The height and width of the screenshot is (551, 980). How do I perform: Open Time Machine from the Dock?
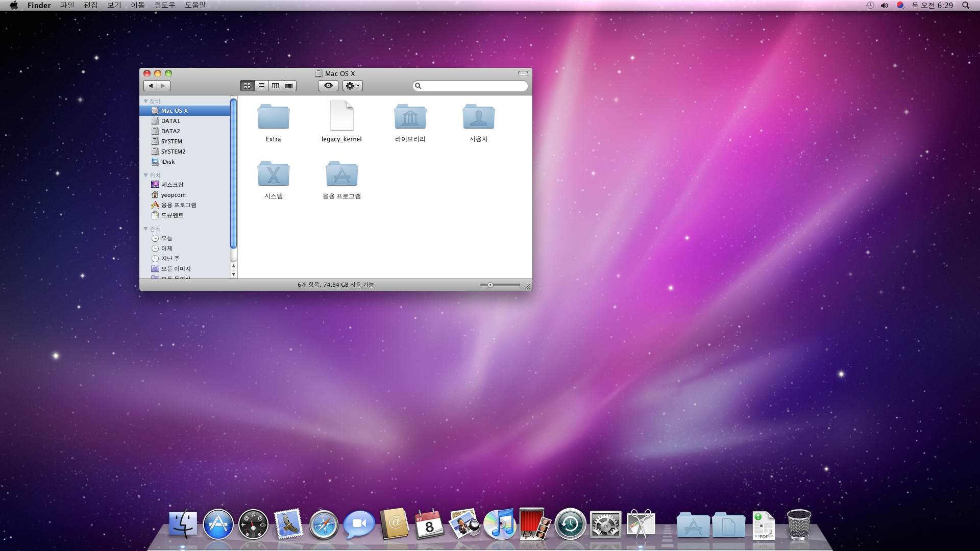click(570, 524)
